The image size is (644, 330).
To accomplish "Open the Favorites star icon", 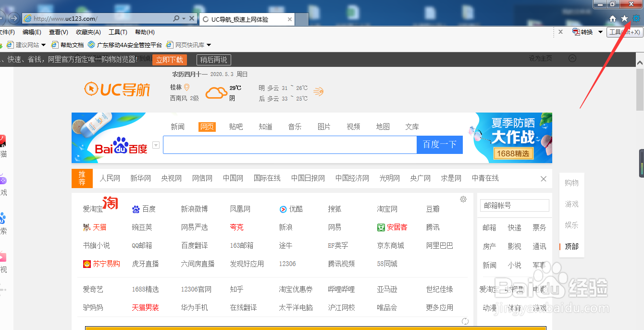I will 624,18.
